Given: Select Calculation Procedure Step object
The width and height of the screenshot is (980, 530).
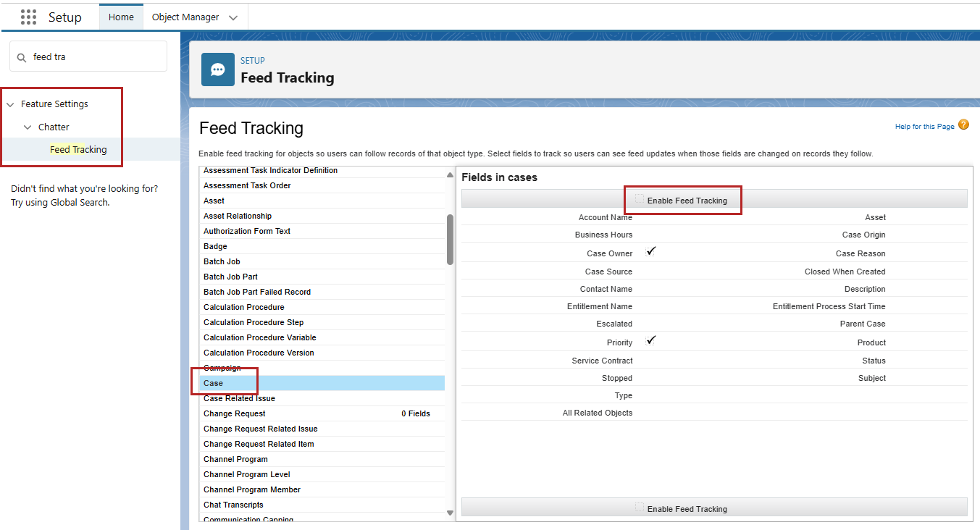Looking at the screenshot, I should [322, 322].
